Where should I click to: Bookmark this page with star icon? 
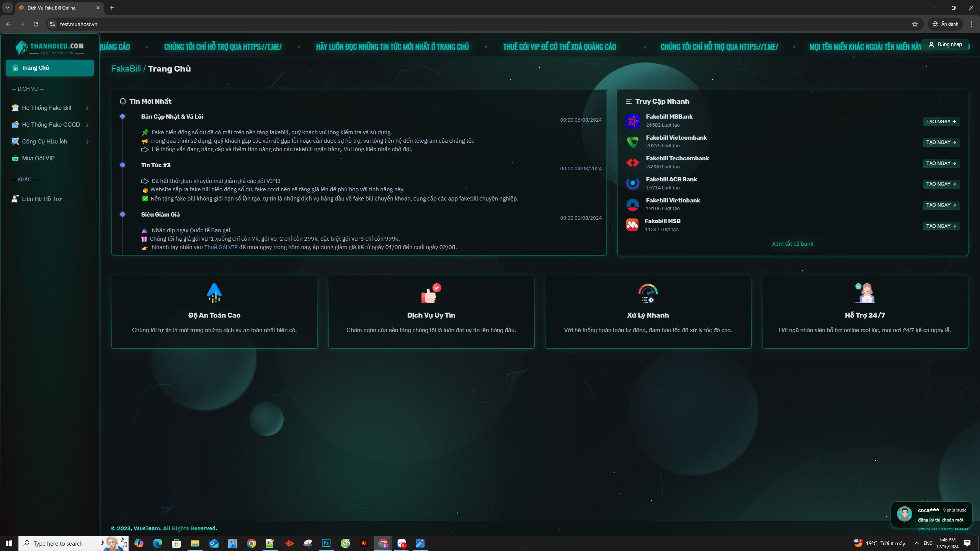pos(915,24)
